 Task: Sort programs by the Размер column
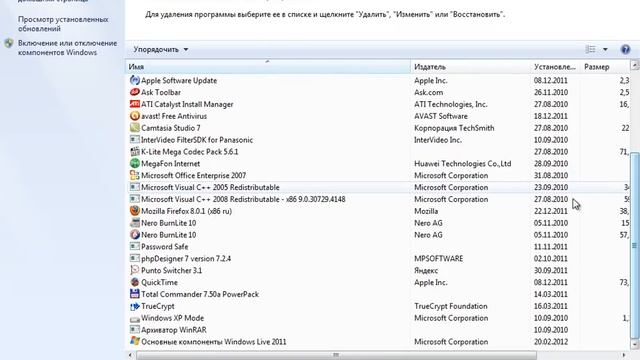click(x=605, y=67)
